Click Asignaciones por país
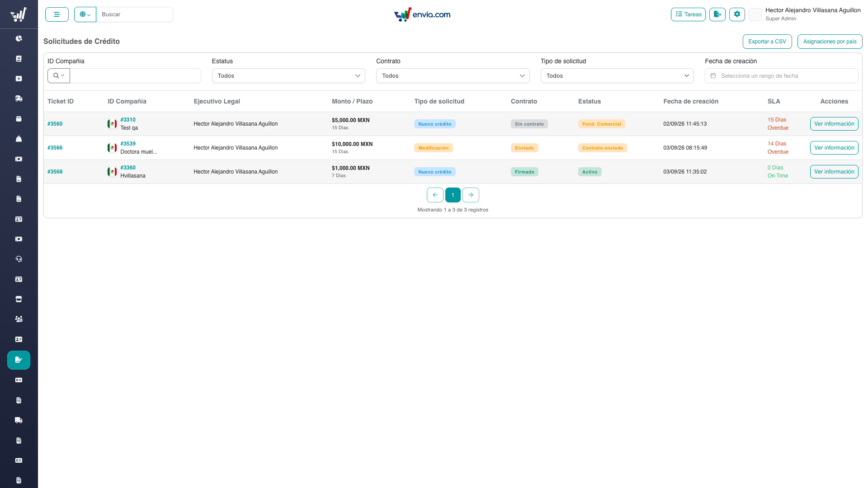 coord(830,42)
